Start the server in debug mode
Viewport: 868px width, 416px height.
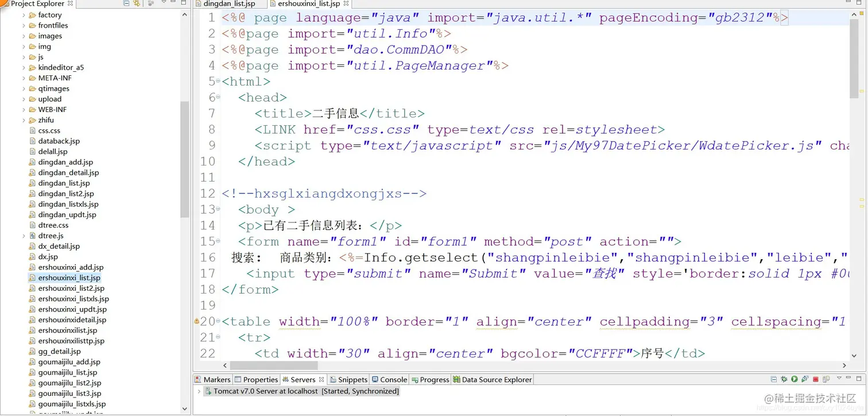pos(784,379)
